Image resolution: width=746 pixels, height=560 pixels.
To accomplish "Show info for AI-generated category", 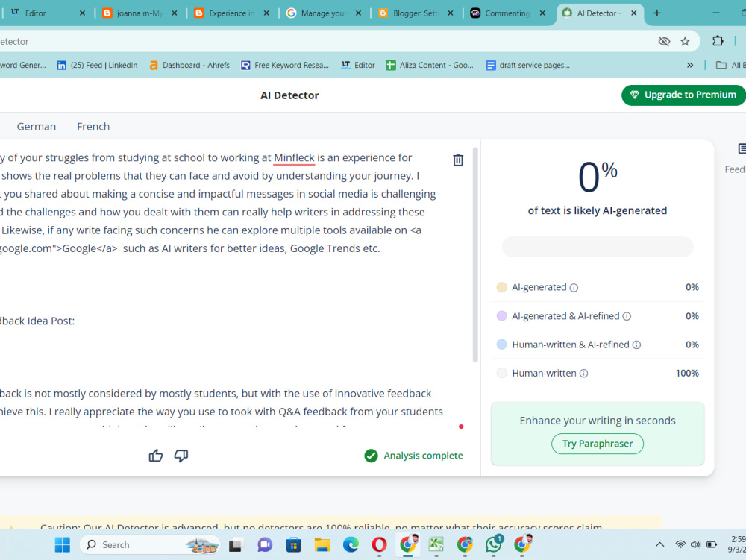I will point(574,288).
